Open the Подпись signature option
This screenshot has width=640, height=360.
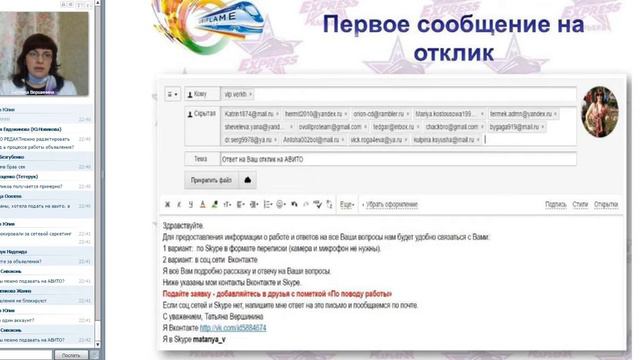pyautogui.click(x=556, y=204)
